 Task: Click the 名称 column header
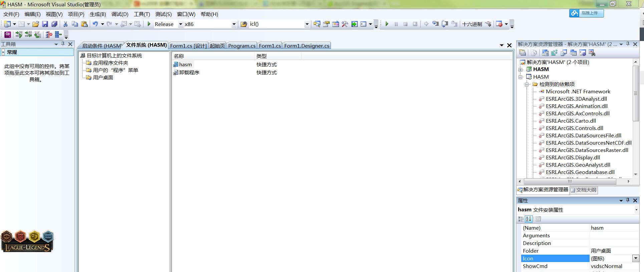(214, 56)
